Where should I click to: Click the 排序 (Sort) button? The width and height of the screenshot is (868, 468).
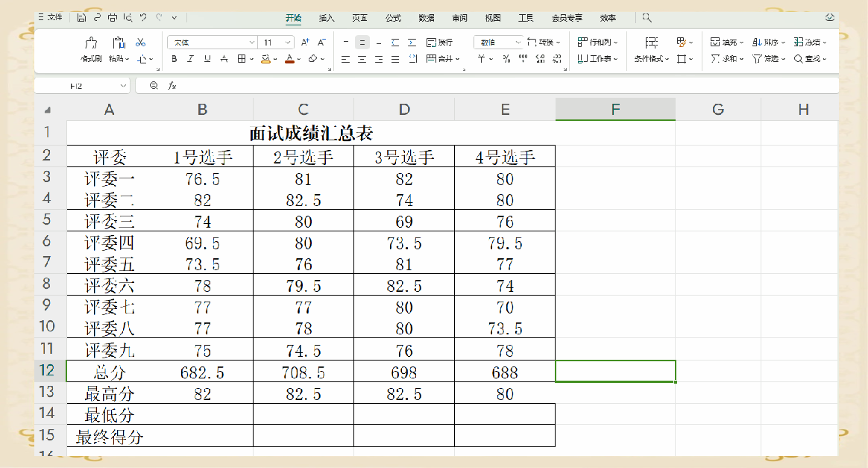pos(768,42)
